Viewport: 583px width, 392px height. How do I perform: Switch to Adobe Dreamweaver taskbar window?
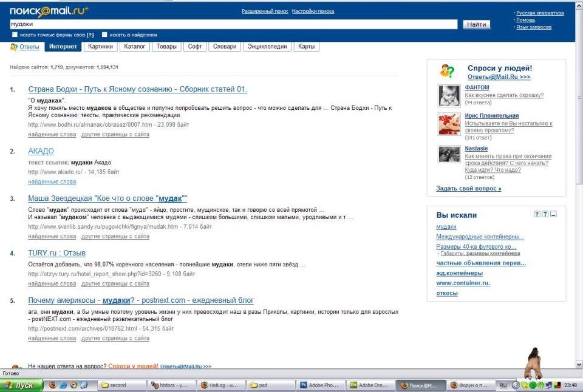coord(370,385)
